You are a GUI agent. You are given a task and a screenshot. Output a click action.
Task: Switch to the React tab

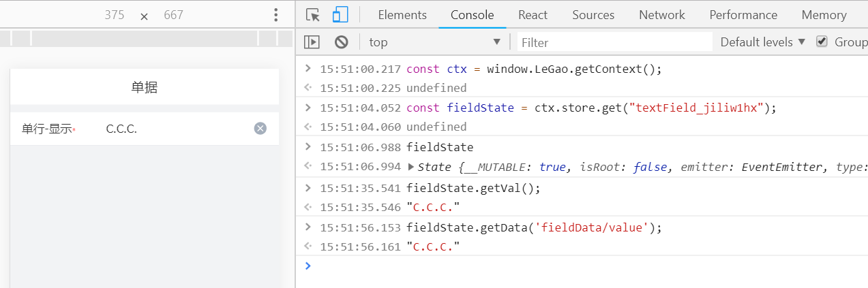tap(533, 15)
